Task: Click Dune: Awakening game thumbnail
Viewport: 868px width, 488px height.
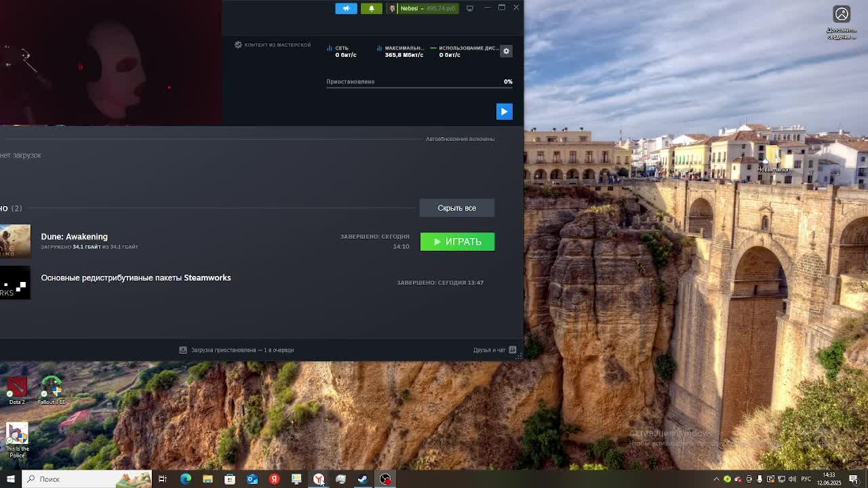Action: click(x=15, y=241)
